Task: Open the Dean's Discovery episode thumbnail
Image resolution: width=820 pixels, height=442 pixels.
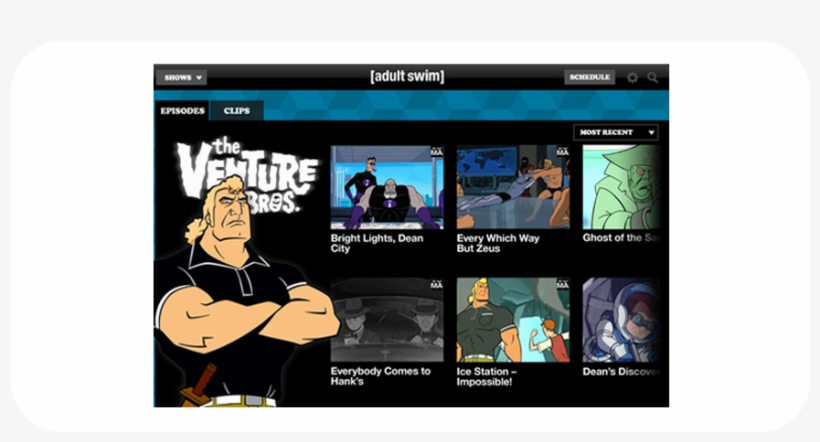Action: click(x=621, y=320)
